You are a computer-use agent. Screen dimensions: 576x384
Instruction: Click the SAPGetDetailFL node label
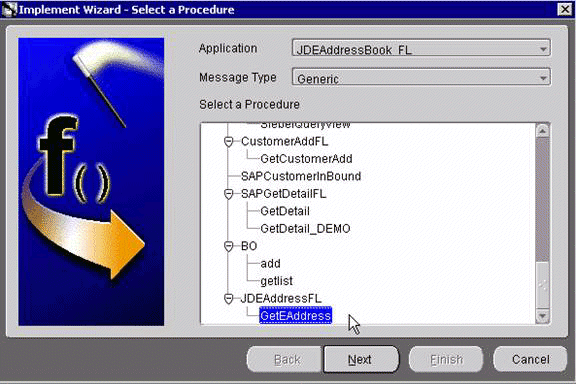coord(283,194)
